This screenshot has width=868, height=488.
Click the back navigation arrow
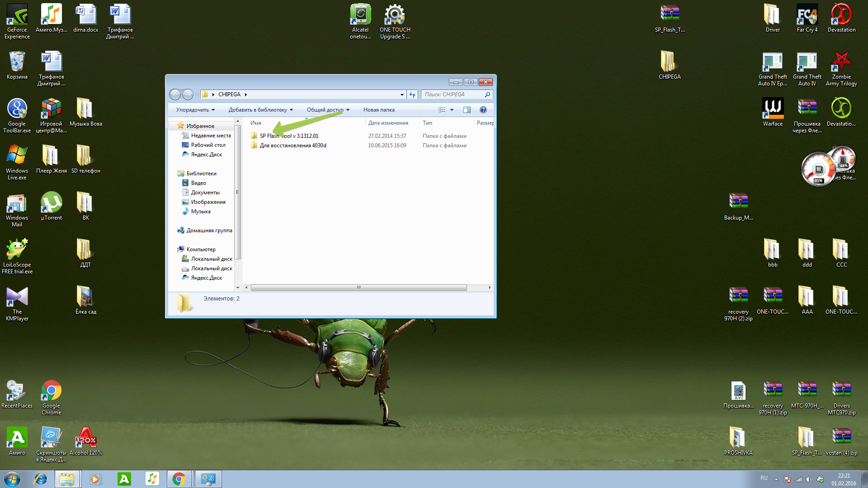pyautogui.click(x=175, y=94)
